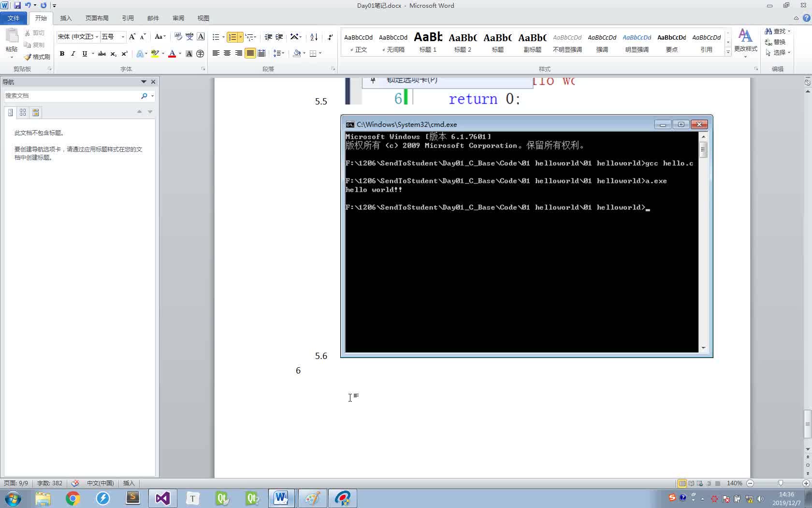Click 替换 (Replace) in the editing group
812x508 pixels.
coord(775,42)
